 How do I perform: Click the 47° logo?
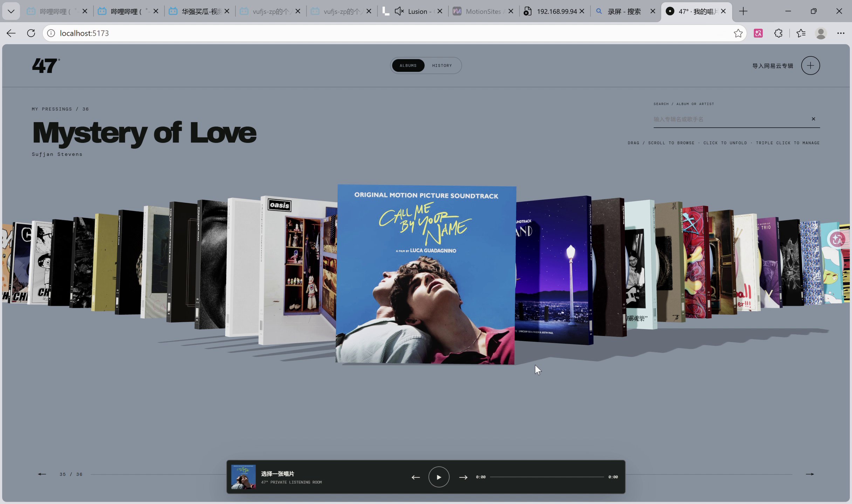46,66
